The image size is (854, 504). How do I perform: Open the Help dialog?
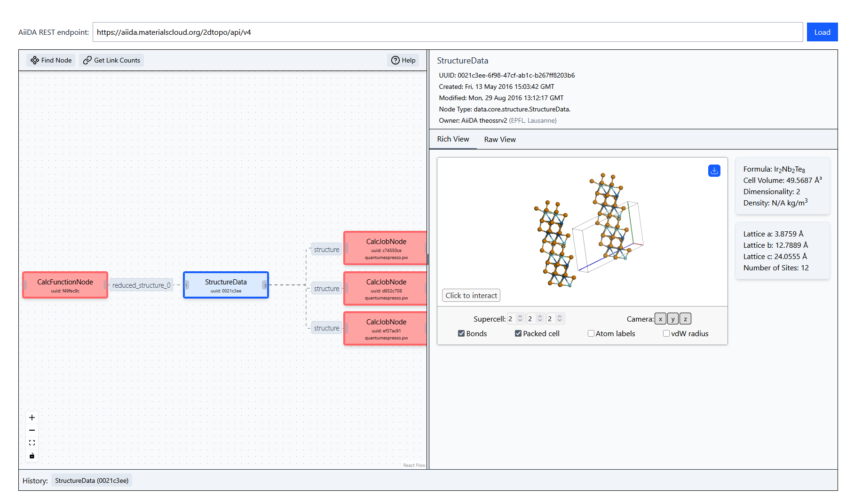pyautogui.click(x=403, y=60)
